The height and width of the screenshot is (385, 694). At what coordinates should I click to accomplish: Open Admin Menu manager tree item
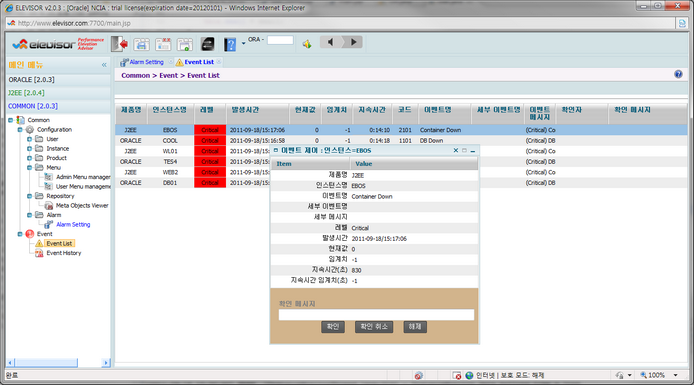point(83,177)
